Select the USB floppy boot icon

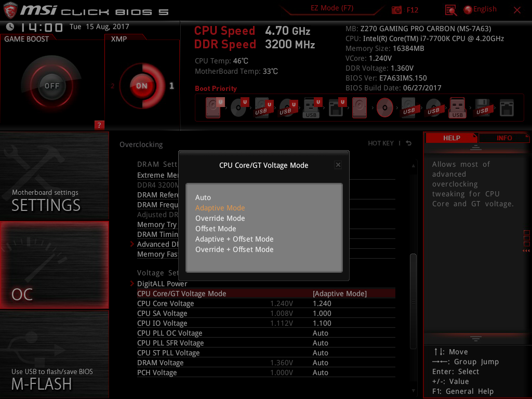(x=483, y=108)
